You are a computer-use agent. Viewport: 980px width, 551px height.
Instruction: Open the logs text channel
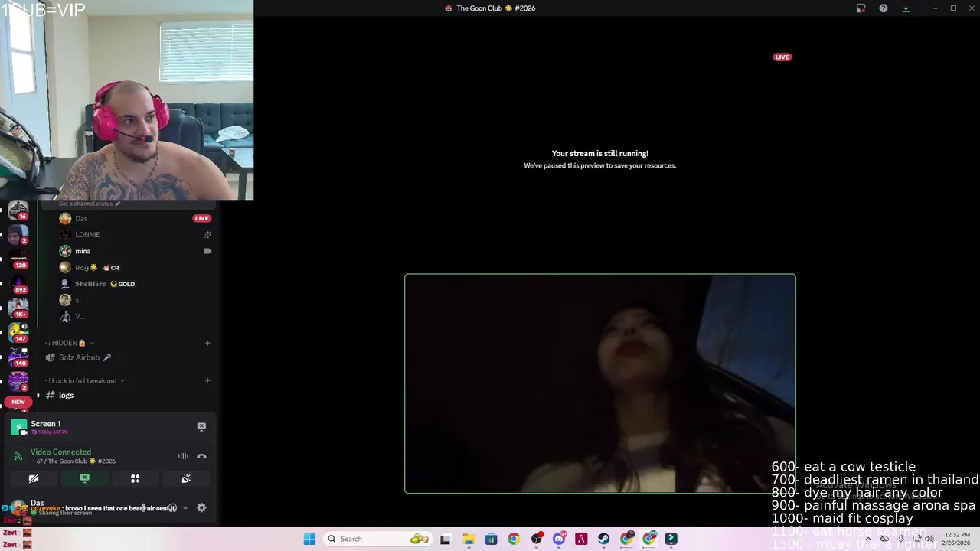(66, 395)
